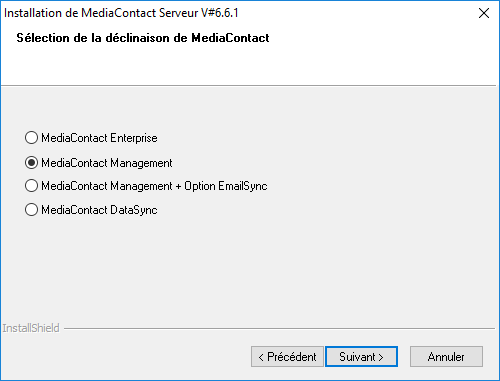Select the MediaContact Management radio circle
The image size is (500, 381).
(31, 163)
